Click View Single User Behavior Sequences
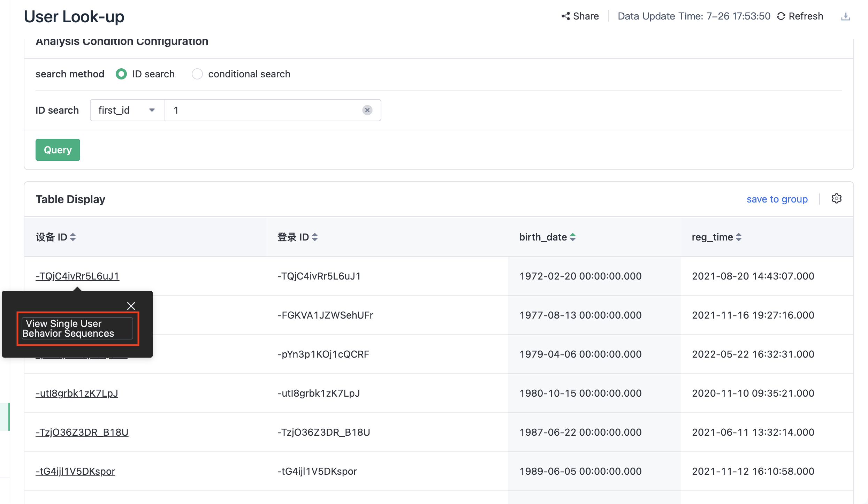The image size is (868, 504). point(77,328)
